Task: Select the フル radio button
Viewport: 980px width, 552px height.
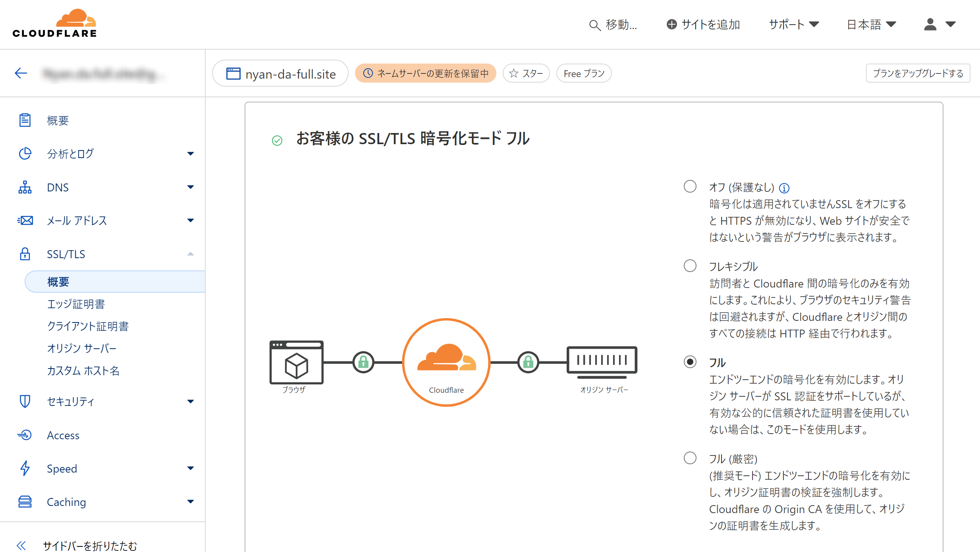Action: [690, 362]
